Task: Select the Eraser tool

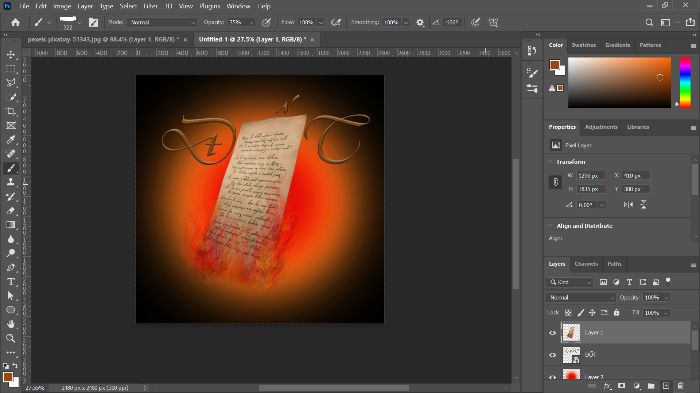Action: click(11, 211)
